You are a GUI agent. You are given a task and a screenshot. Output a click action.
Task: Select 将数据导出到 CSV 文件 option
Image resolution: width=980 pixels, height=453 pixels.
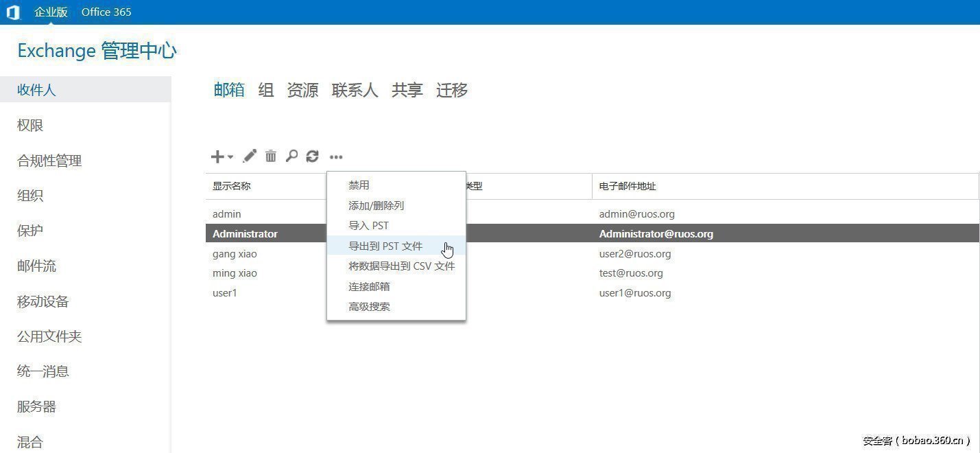(401, 266)
